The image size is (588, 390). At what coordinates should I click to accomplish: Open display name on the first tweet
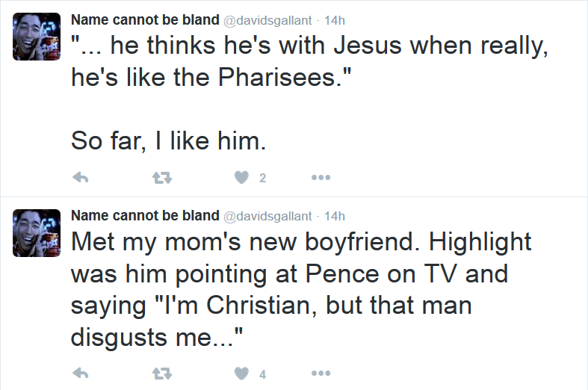click(145, 20)
